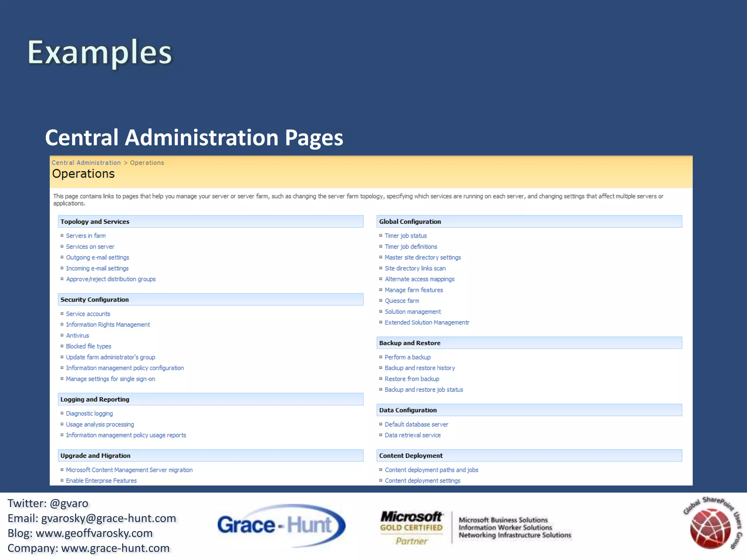Screen dimensions: 747x560
Task: Open Information Rights Management
Action: coord(108,324)
